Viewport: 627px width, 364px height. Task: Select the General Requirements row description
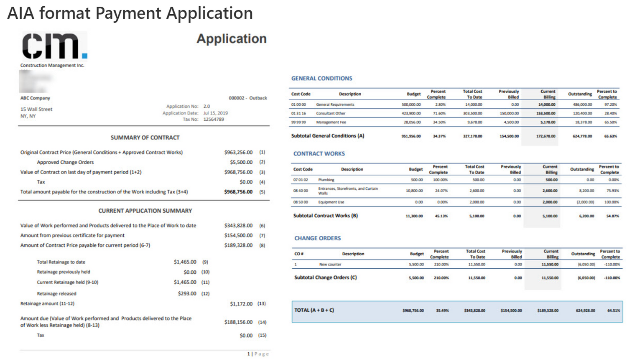coord(335,104)
